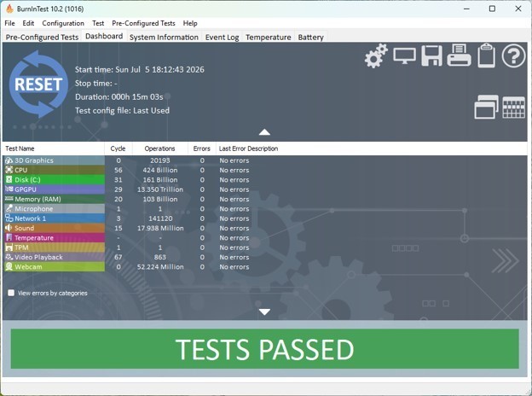Image resolution: width=532 pixels, height=396 pixels.
Task: Open the Event Log tab
Action: point(222,37)
